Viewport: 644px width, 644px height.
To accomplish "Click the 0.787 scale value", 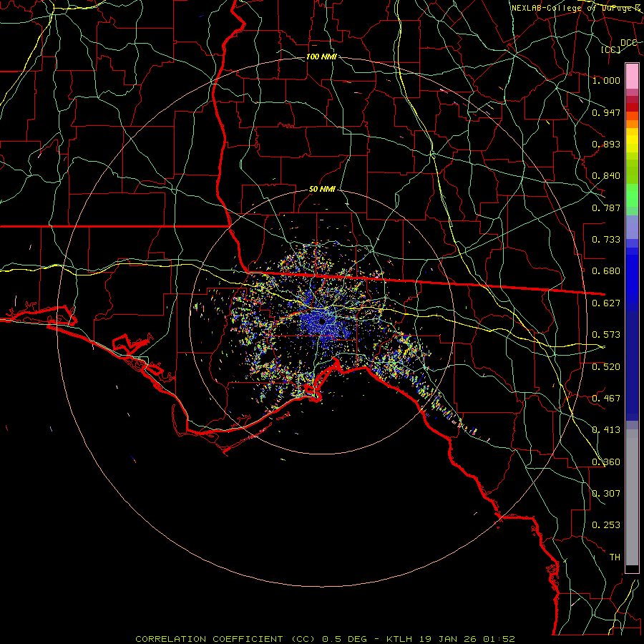I will coord(606,208).
